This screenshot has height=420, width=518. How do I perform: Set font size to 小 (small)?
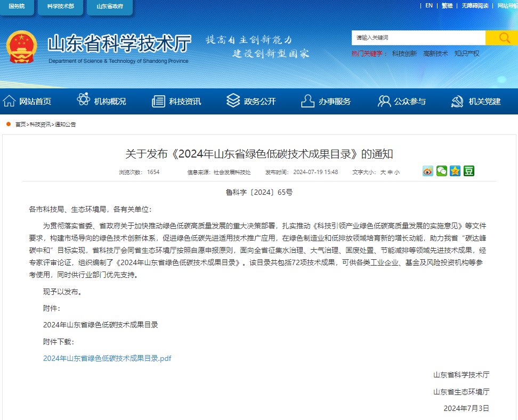coord(396,172)
